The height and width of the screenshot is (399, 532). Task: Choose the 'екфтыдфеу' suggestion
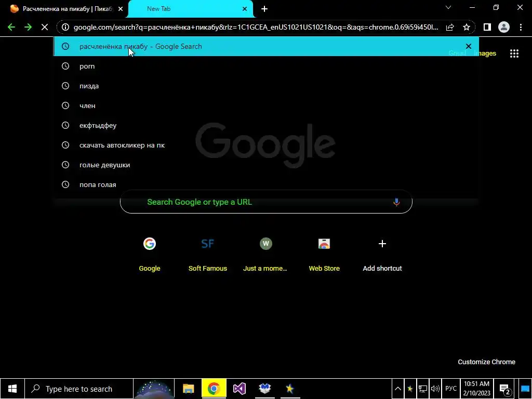point(266,126)
